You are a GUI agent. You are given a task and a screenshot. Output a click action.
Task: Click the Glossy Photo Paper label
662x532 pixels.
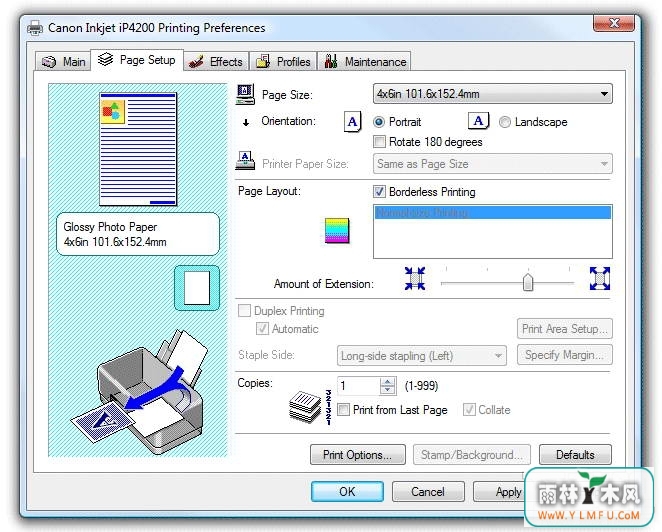tap(110, 227)
